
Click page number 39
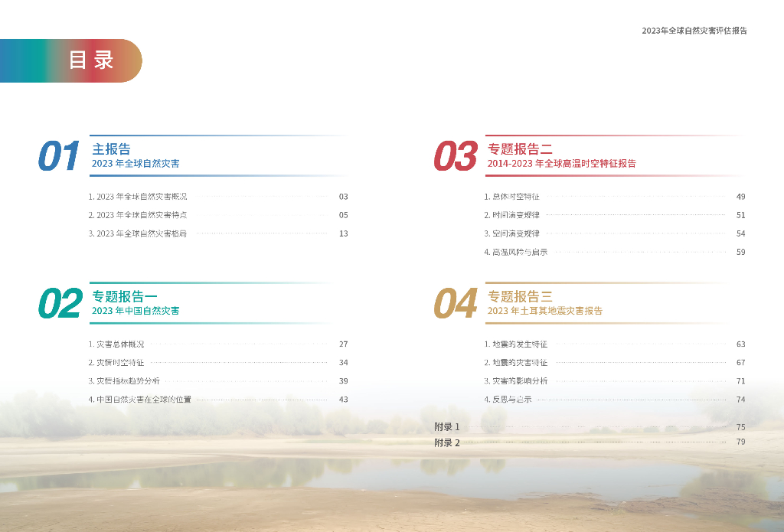tap(344, 381)
